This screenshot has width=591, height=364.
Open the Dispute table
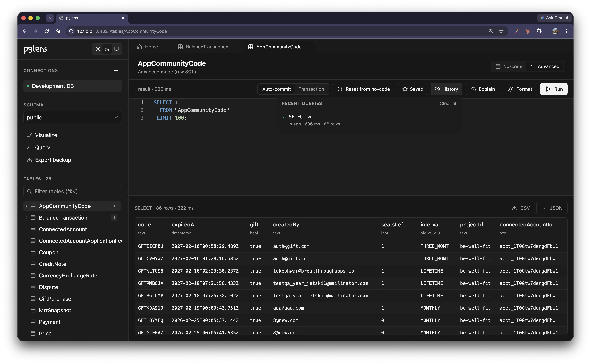pos(48,287)
